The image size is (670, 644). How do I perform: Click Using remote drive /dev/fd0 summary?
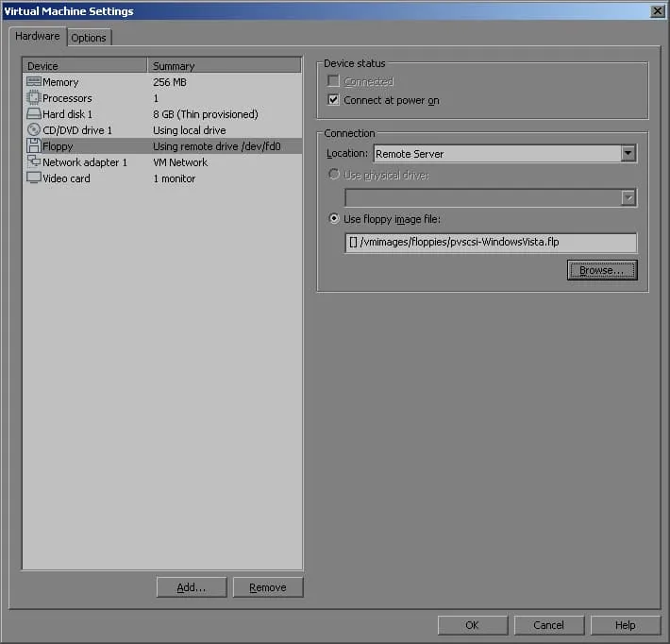pos(217,146)
